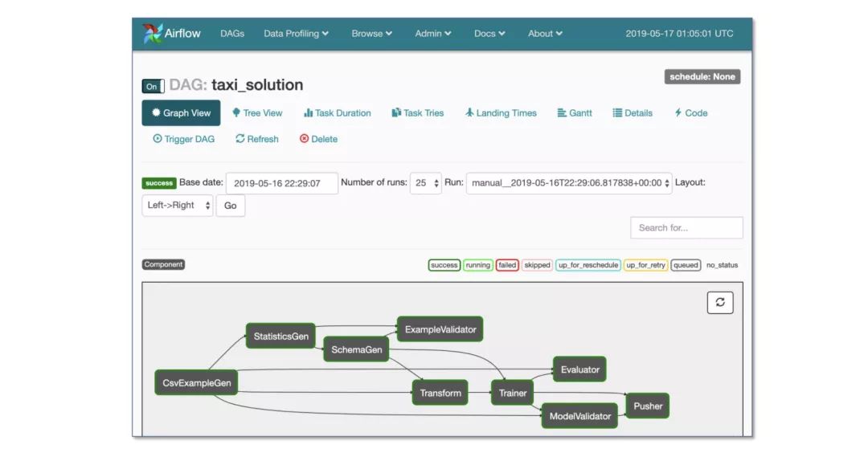Filter by the success status legend
868x457 pixels.
tap(444, 265)
